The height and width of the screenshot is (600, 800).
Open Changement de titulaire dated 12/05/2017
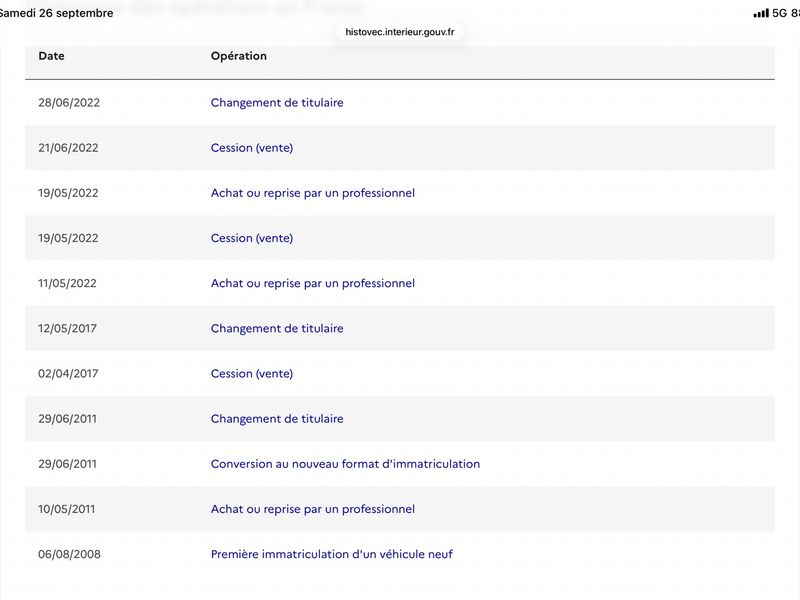tap(277, 329)
